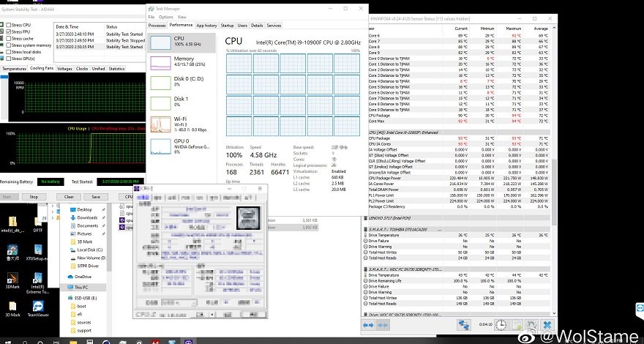This screenshot has width=644, height=344.
Task: Launch Intel(R) Extreme Tuning desktop shortcut
Action: point(38,283)
